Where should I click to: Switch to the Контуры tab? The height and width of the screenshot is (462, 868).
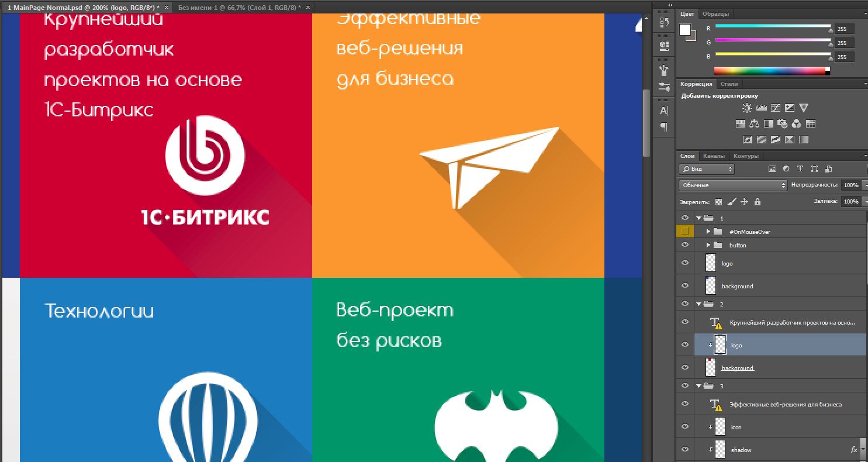coord(746,156)
